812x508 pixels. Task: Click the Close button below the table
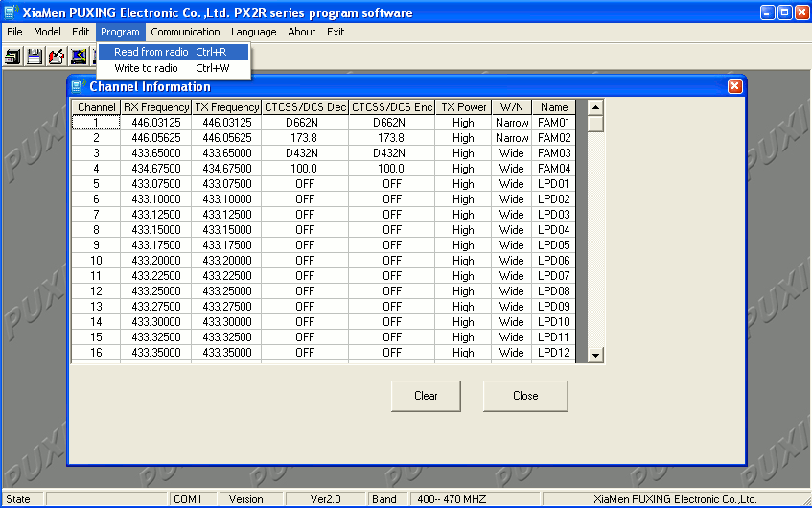tap(525, 396)
